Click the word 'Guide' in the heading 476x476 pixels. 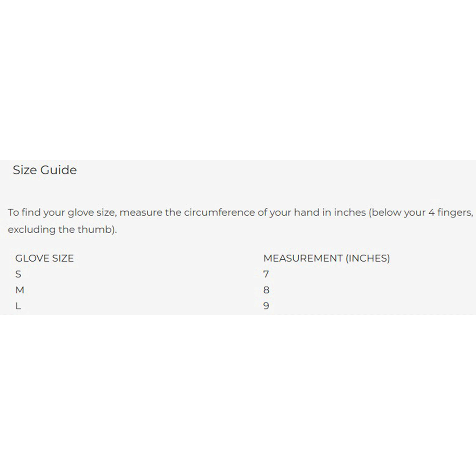coord(59,170)
